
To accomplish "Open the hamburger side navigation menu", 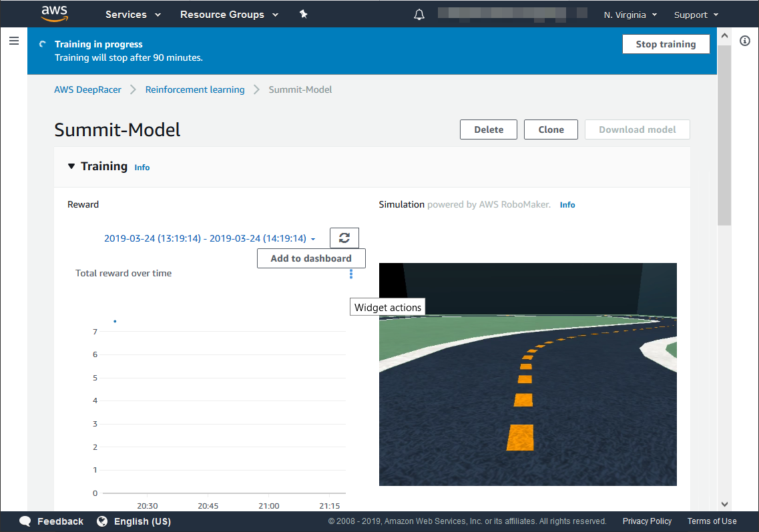I will tap(13, 41).
